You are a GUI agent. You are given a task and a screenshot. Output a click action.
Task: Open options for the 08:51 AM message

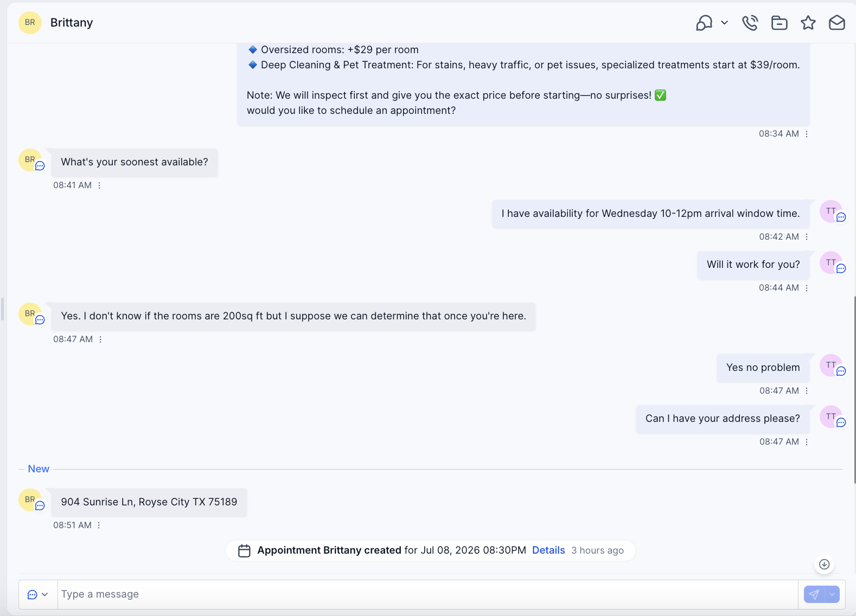(99, 525)
